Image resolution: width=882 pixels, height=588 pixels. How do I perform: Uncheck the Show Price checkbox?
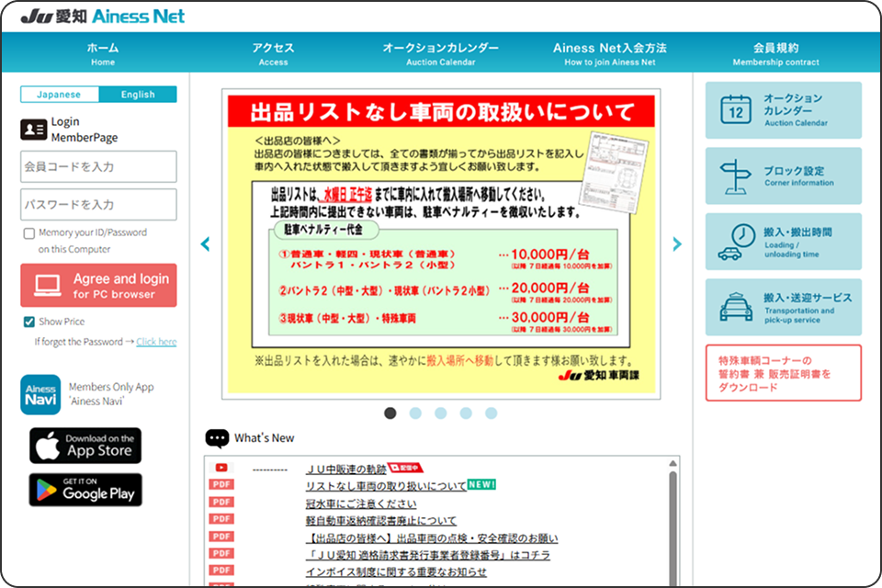pos(29,322)
